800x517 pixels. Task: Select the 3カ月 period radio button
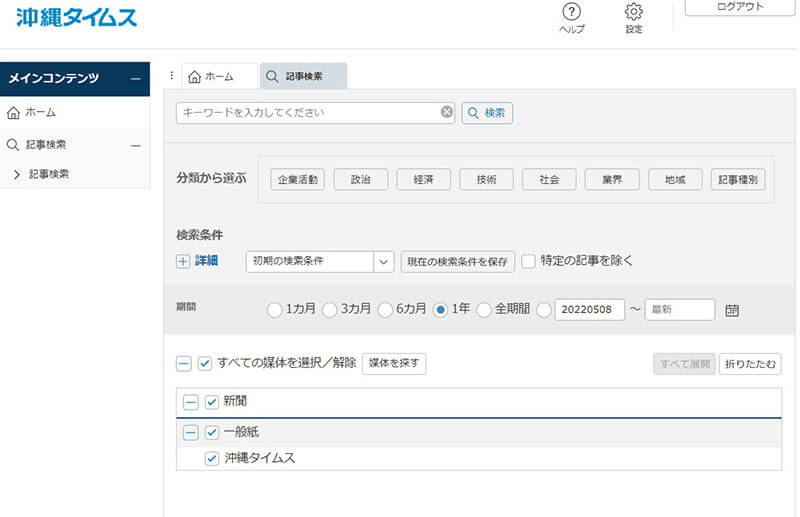coord(330,310)
